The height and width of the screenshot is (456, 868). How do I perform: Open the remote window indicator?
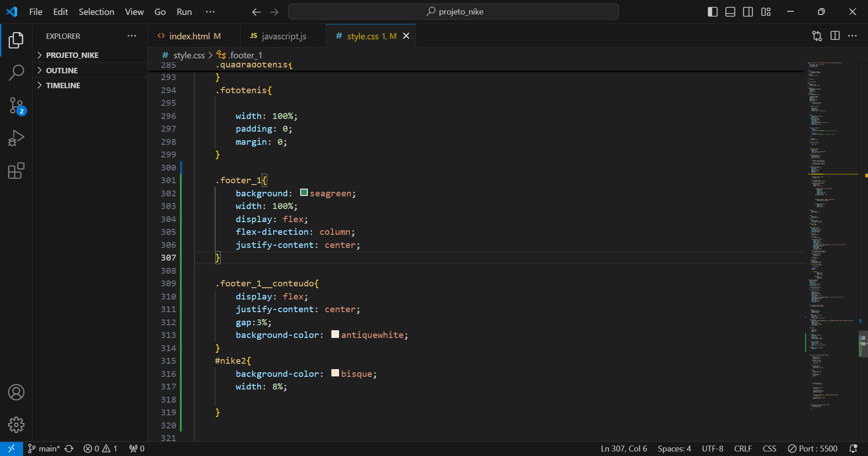(x=11, y=449)
